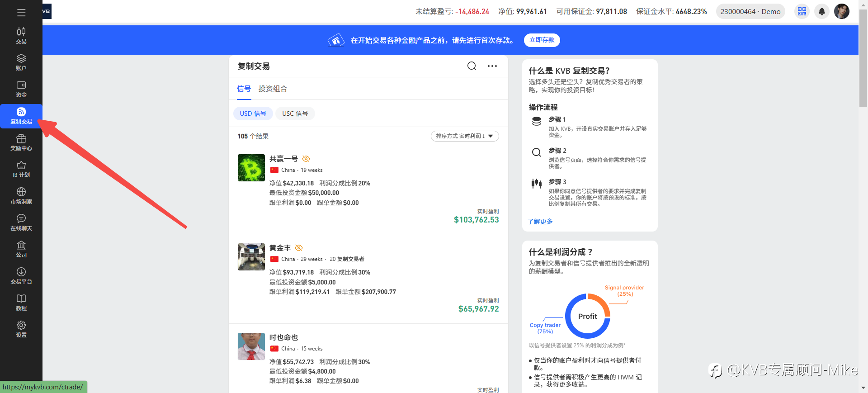Screen dimensions: 868x393
Task: Click the 黄金丰 trading room thumbnail
Action: (251, 257)
